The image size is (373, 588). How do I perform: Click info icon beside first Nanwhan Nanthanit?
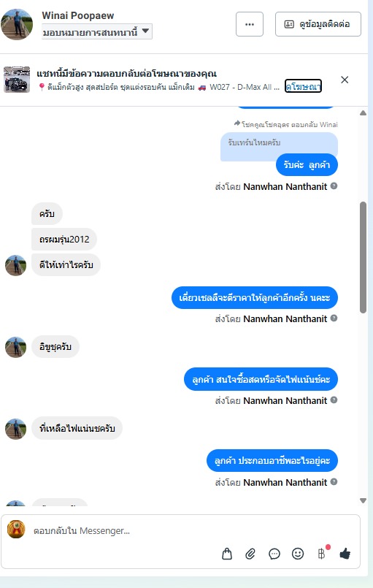tap(334, 186)
